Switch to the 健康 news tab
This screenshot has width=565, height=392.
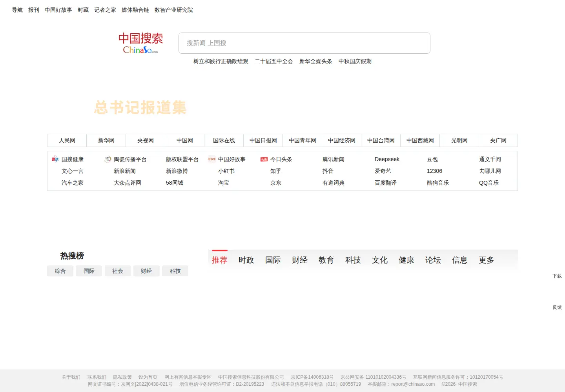point(406,260)
